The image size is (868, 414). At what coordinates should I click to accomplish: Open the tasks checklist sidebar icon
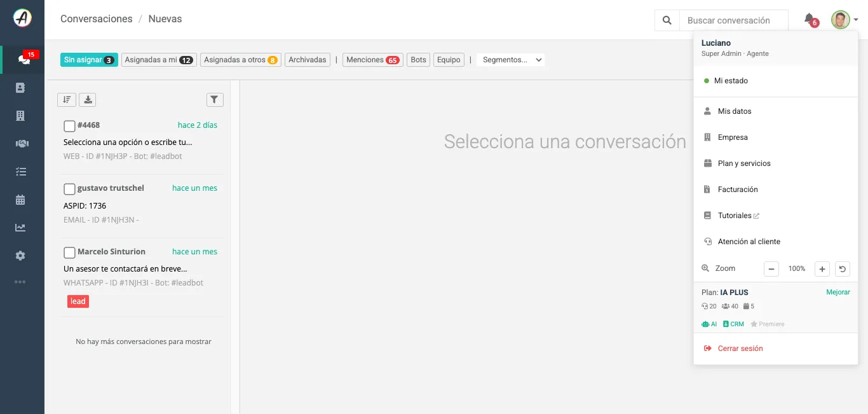tap(20, 172)
